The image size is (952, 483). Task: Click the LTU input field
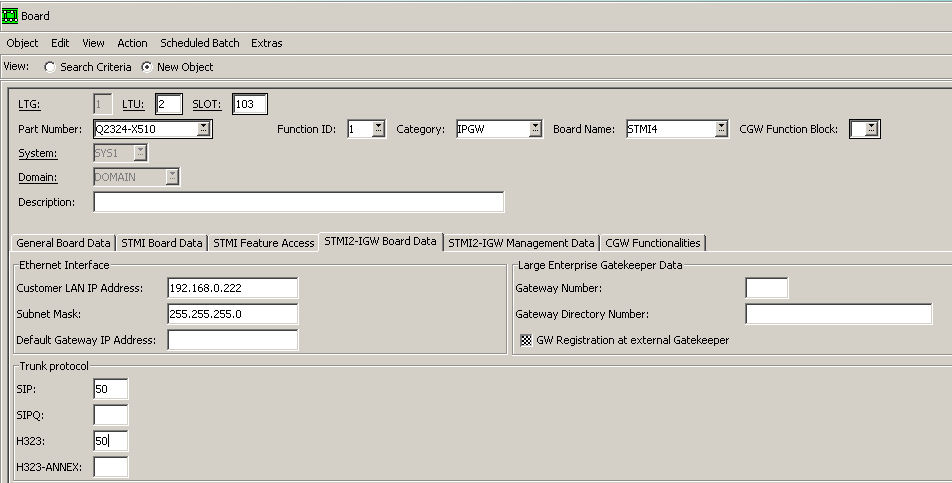click(169, 104)
